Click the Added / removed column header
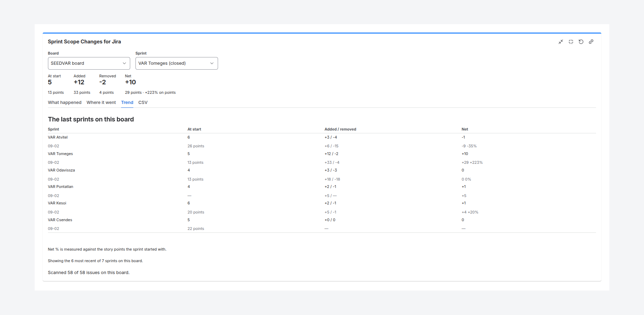 coord(340,129)
